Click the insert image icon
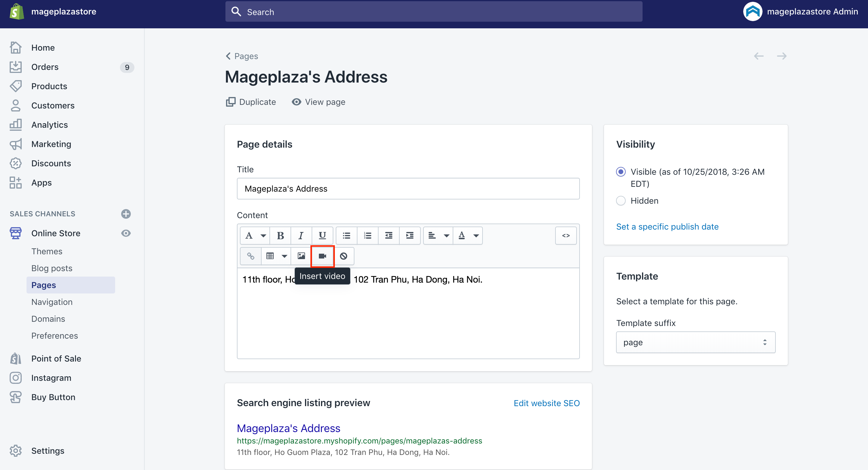 pos(301,256)
